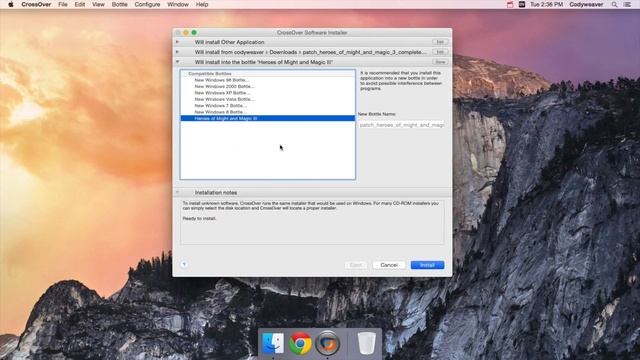The height and width of the screenshot is (360, 640).
Task: Open Spotlight search magnifier icon
Action: [614, 4]
